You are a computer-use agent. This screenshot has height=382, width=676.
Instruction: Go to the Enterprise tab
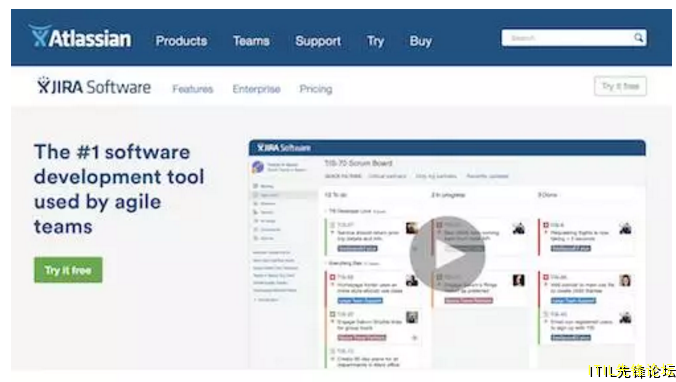257,89
